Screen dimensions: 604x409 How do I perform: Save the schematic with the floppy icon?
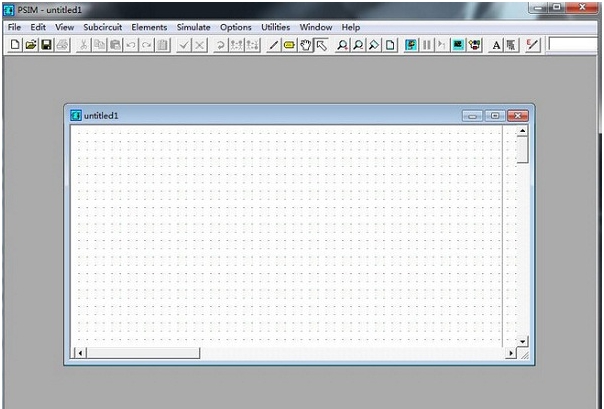coord(46,45)
